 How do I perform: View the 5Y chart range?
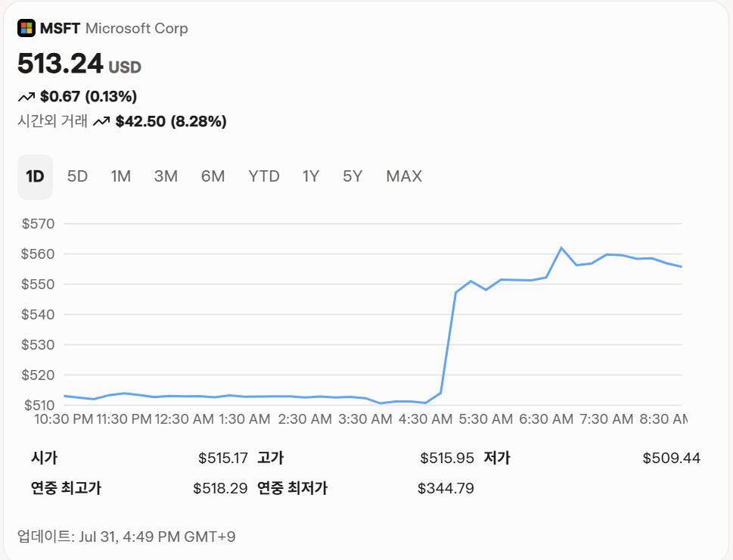tap(353, 176)
